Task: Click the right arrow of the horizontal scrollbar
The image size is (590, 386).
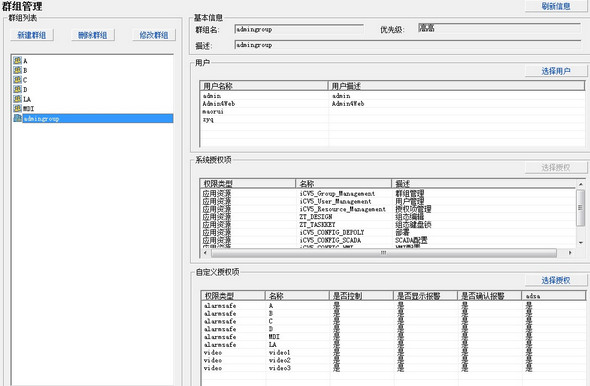Action: [570, 253]
